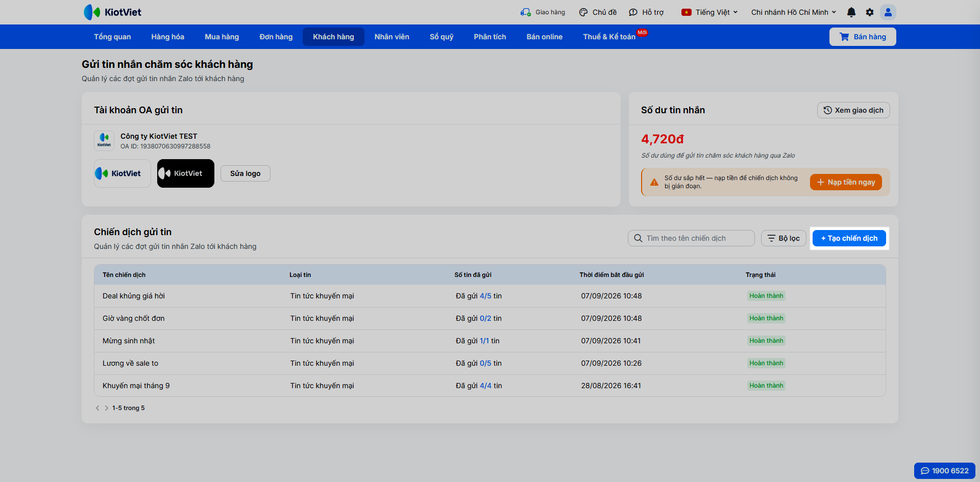
Task: Click the 1900 6522 hotline chat widget
Action: [x=945, y=471]
